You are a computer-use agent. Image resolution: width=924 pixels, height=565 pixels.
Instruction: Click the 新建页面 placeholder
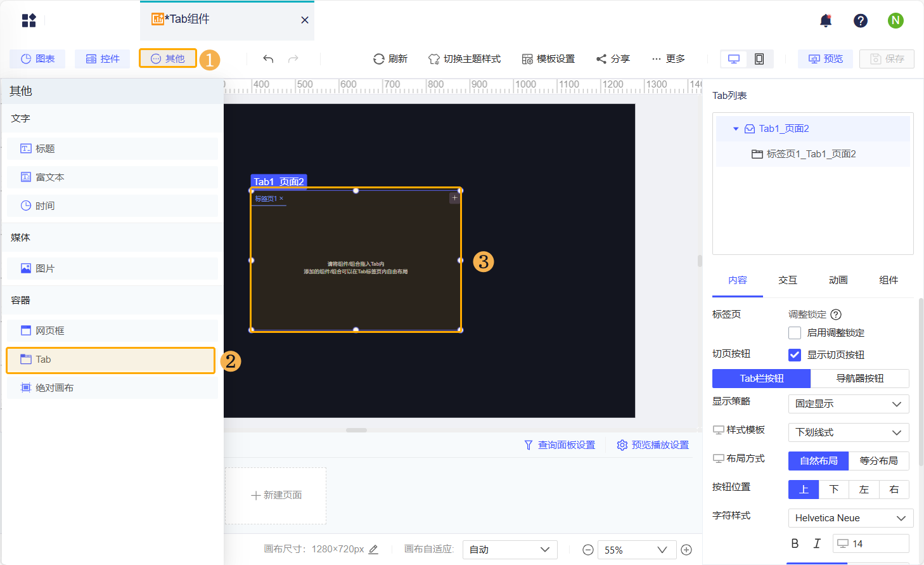click(x=276, y=495)
